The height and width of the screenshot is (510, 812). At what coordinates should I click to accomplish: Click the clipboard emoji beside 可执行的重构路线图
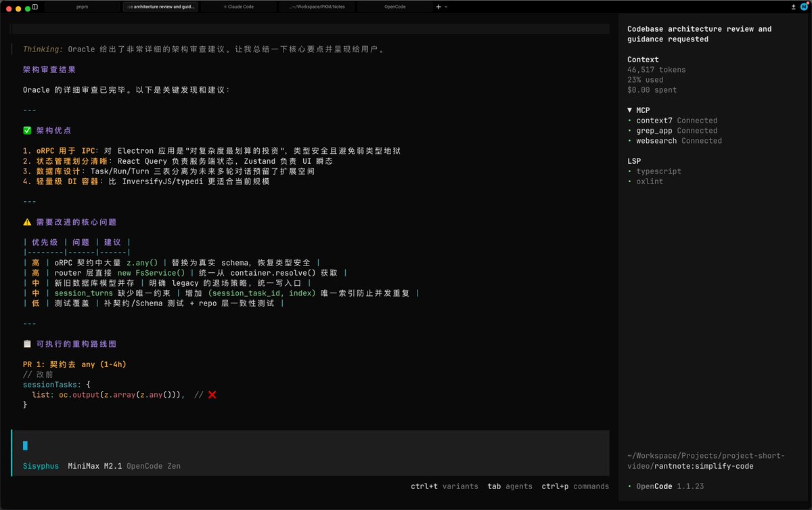coord(27,344)
